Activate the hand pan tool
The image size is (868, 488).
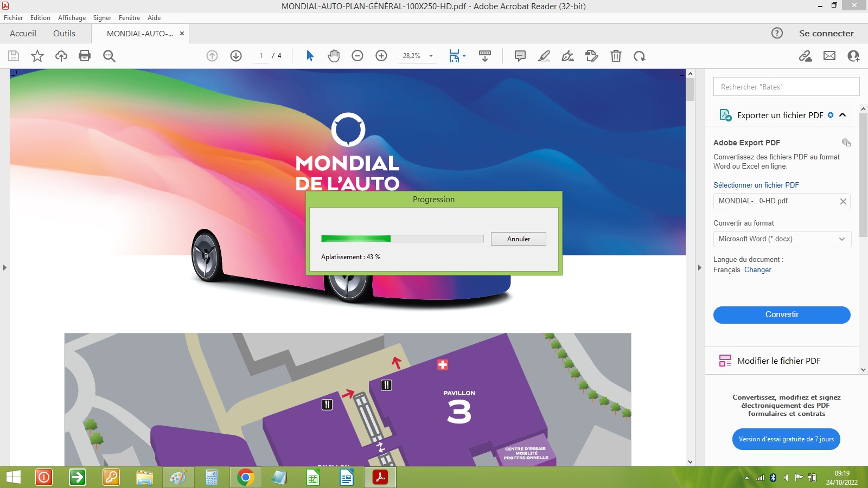click(334, 56)
